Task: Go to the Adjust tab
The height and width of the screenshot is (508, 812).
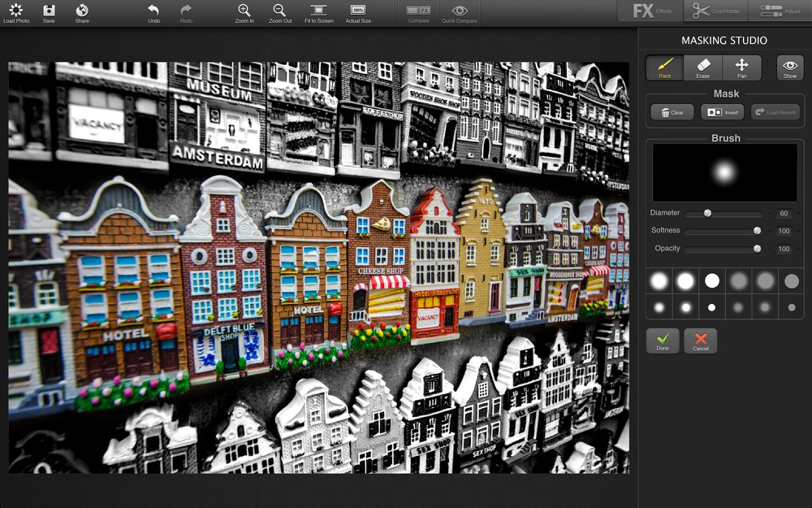Action: pyautogui.click(x=780, y=11)
